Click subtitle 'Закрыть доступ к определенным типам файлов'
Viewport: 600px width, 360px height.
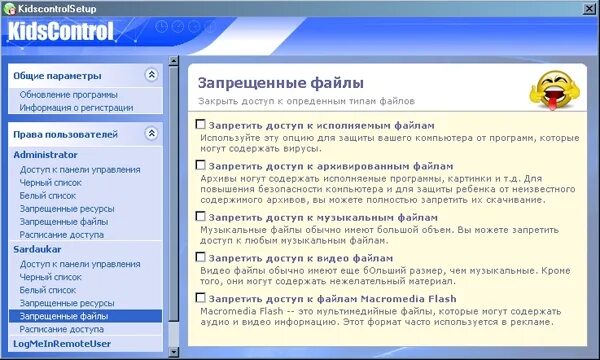(x=306, y=101)
